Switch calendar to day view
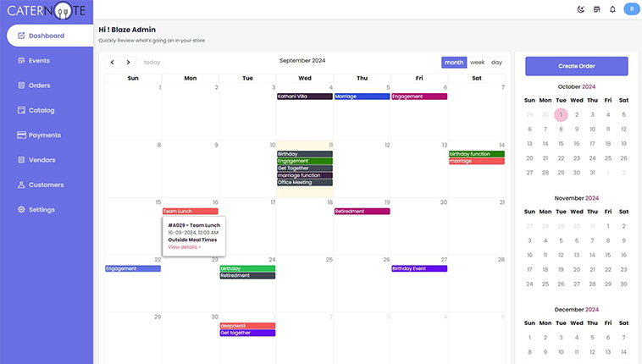The image size is (642, 364). (496, 62)
